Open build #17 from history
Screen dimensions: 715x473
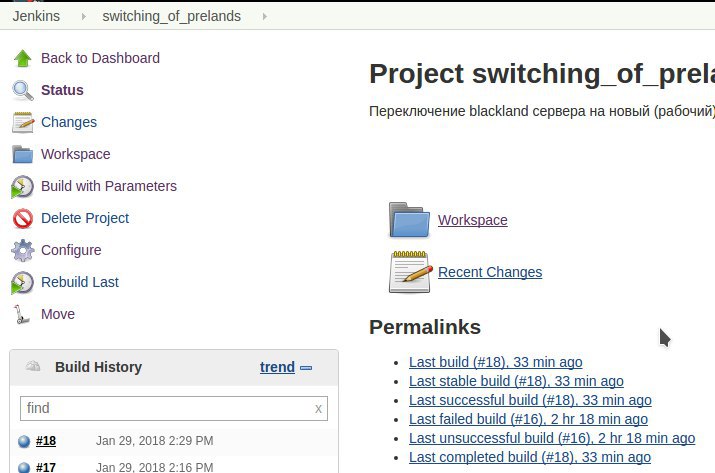(46, 467)
